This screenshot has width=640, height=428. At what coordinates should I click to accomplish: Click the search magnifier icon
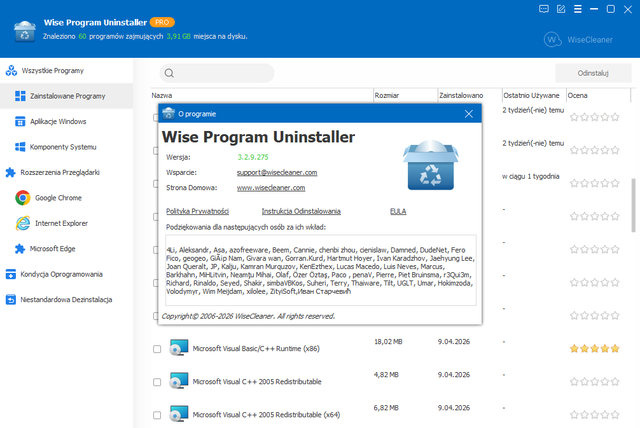(169, 73)
